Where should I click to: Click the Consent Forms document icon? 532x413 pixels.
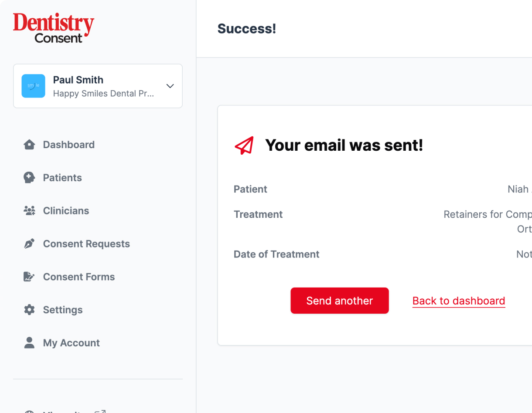(29, 277)
